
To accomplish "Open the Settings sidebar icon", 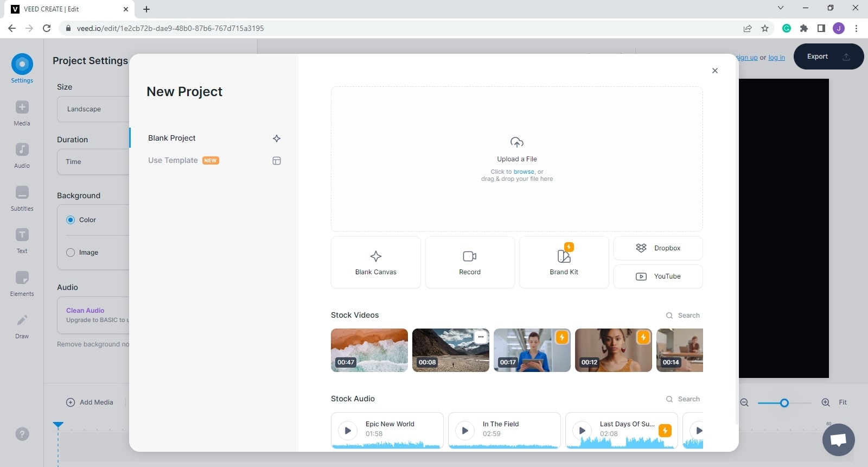I will pyautogui.click(x=22, y=68).
